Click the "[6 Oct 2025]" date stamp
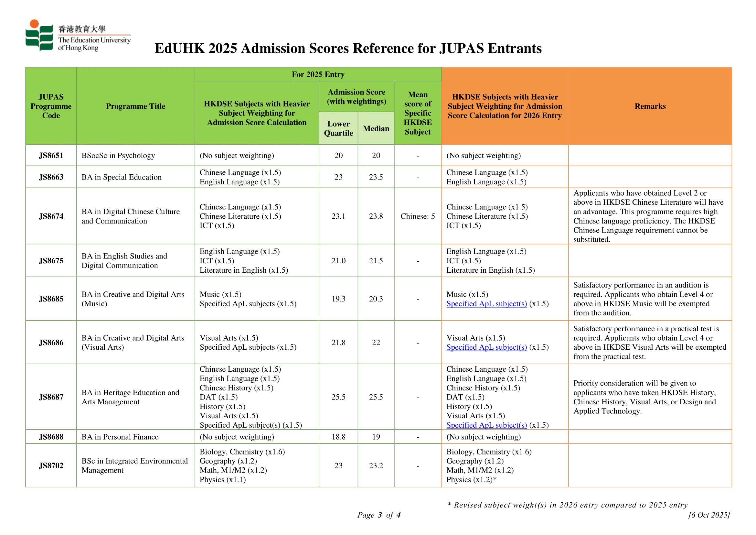The image size is (756, 535). pyautogui.click(x=709, y=515)
